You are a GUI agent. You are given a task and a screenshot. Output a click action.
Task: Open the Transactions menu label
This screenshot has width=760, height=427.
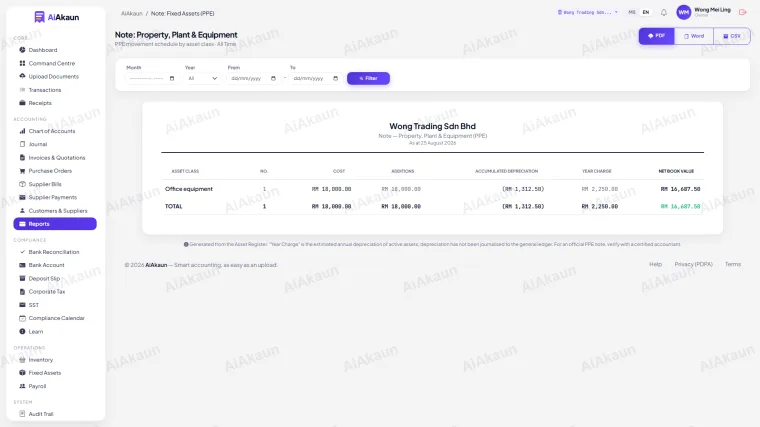(45, 90)
